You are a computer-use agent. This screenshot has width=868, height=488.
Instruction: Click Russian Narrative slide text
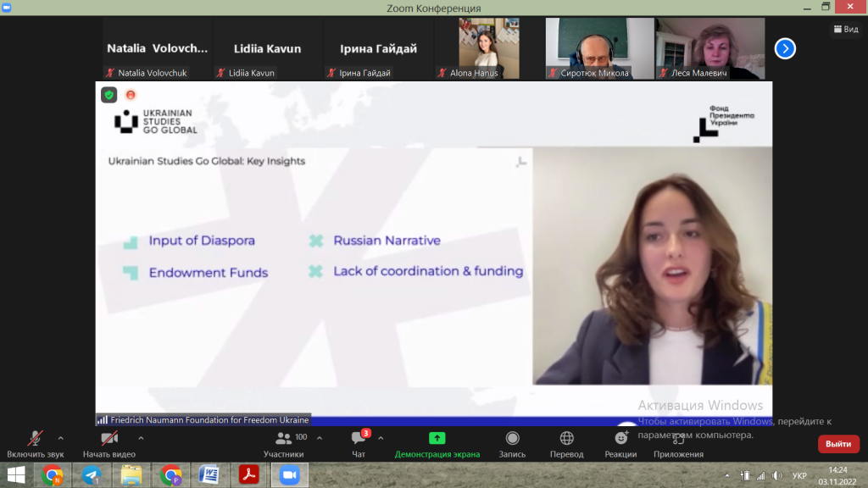point(387,241)
